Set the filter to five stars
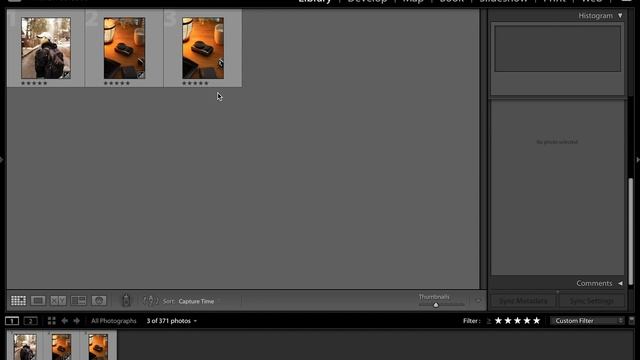This screenshot has height=360, width=640. (537, 321)
